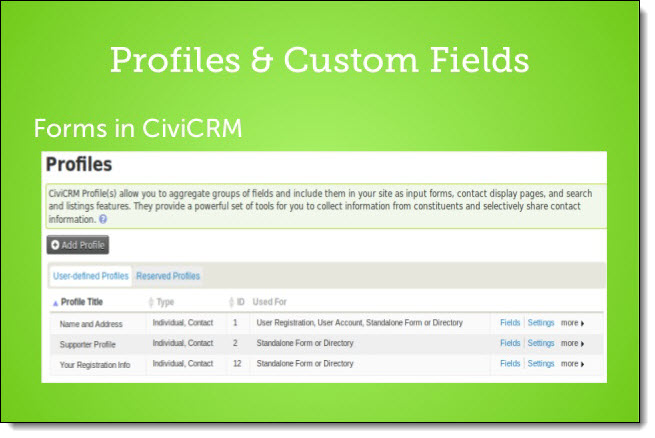Open Settings for Name and Address profile
Image resolution: width=655 pixels, height=438 pixels.
click(x=541, y=323)
